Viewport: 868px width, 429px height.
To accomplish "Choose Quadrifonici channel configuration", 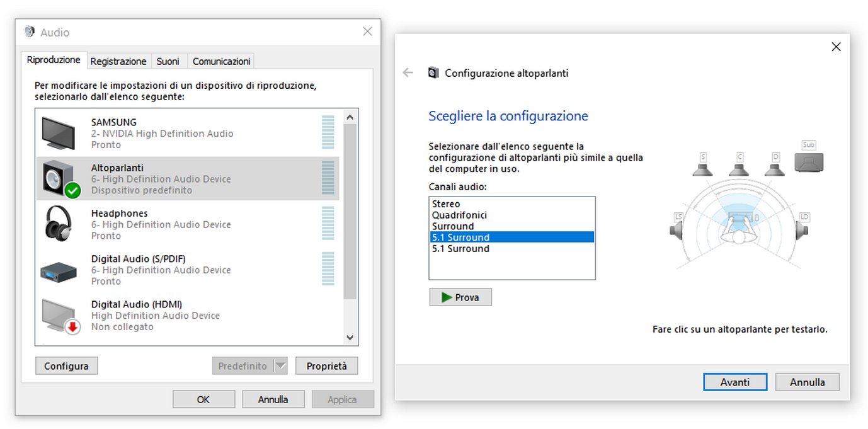I will [x=459, y=215].
